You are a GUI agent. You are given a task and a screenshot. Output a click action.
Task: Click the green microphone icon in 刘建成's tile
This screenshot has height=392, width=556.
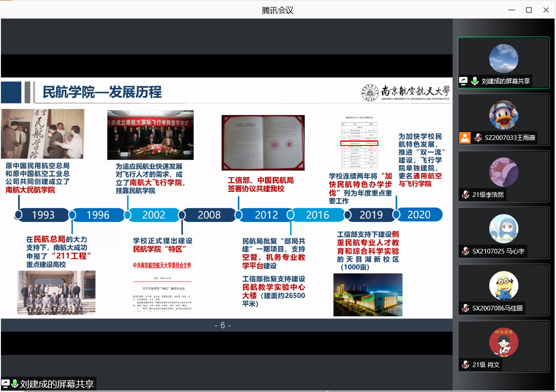[x=475, y=81]
